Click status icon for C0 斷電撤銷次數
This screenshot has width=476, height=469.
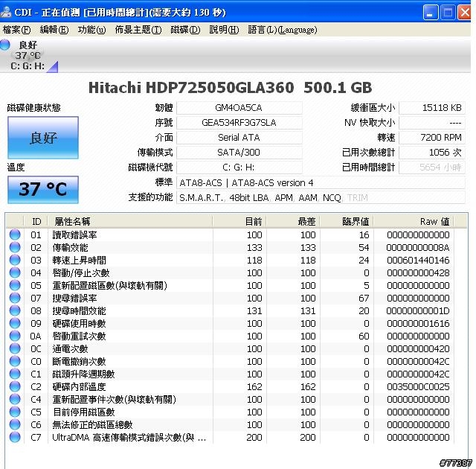(x=15, y=362)
